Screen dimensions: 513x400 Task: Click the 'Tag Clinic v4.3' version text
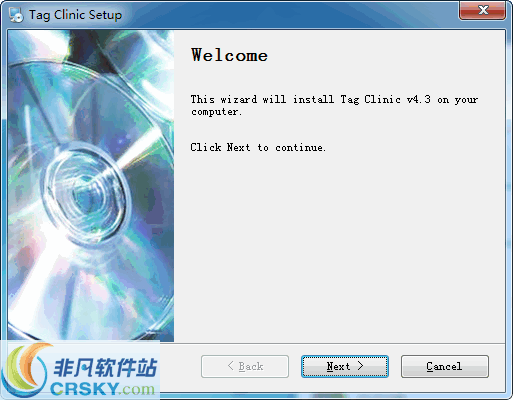click(385, 99)
